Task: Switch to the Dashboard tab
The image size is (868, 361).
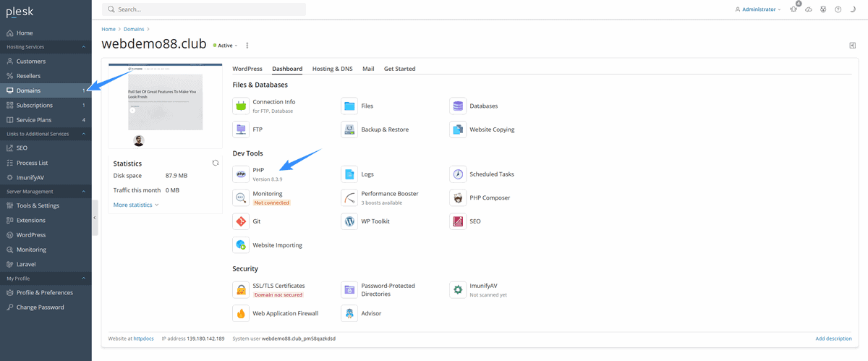Action: (x=287, y=69)
